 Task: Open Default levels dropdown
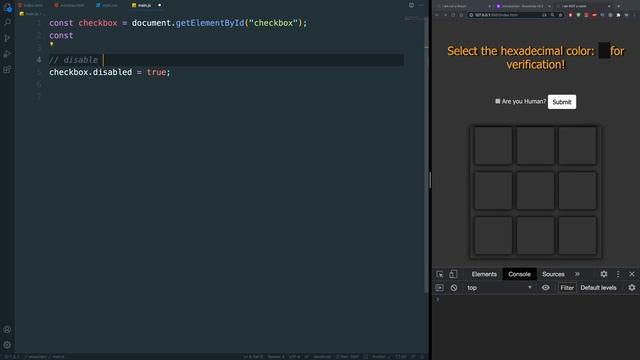pos(598,288)
